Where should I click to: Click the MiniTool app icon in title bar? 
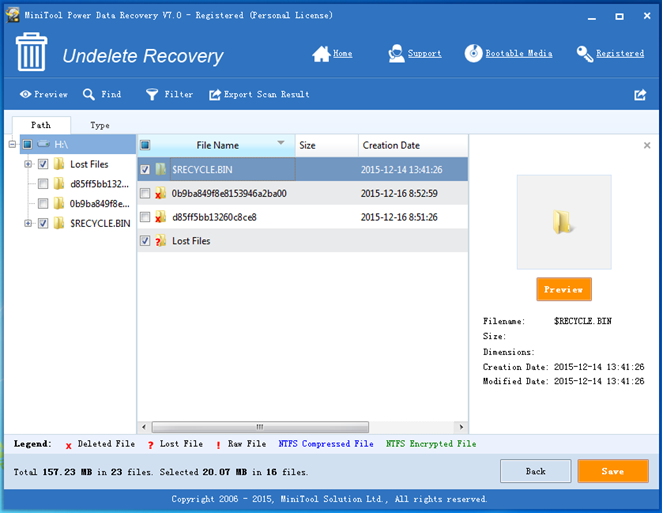tap(12, 15)
